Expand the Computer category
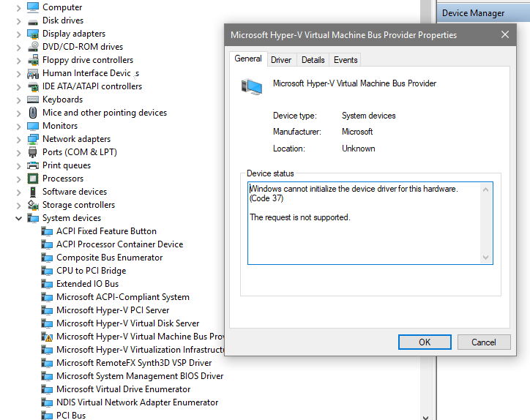Screen dimensions: 530x420 pyautogui.click(x=18, y=8)
